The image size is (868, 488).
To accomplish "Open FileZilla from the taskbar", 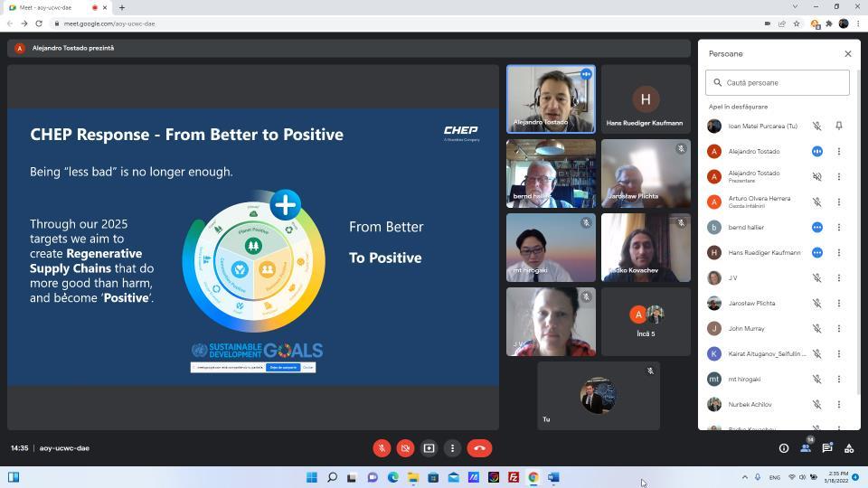I will point(514,477).
